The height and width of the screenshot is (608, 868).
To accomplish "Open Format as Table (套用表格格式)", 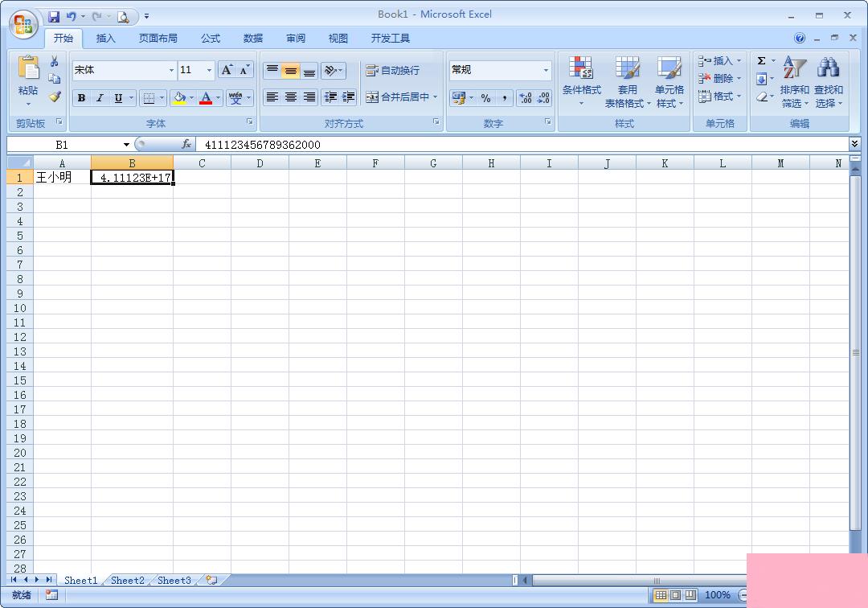I will pos(627,81).
